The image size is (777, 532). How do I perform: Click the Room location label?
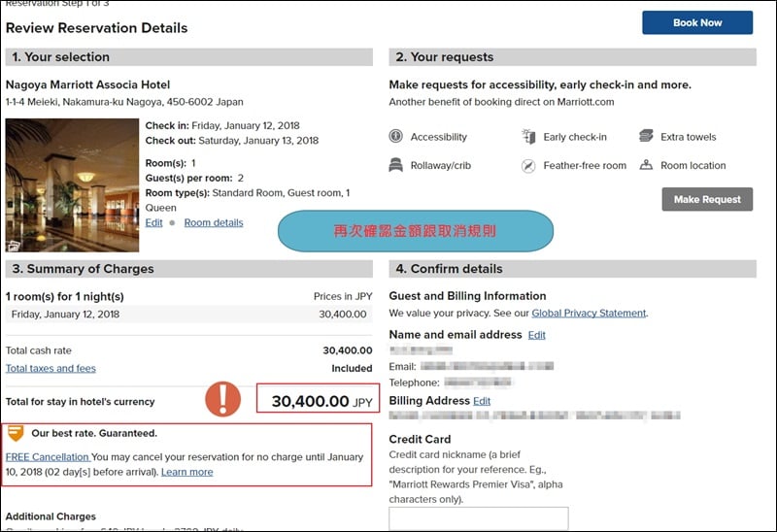(693, 166)
